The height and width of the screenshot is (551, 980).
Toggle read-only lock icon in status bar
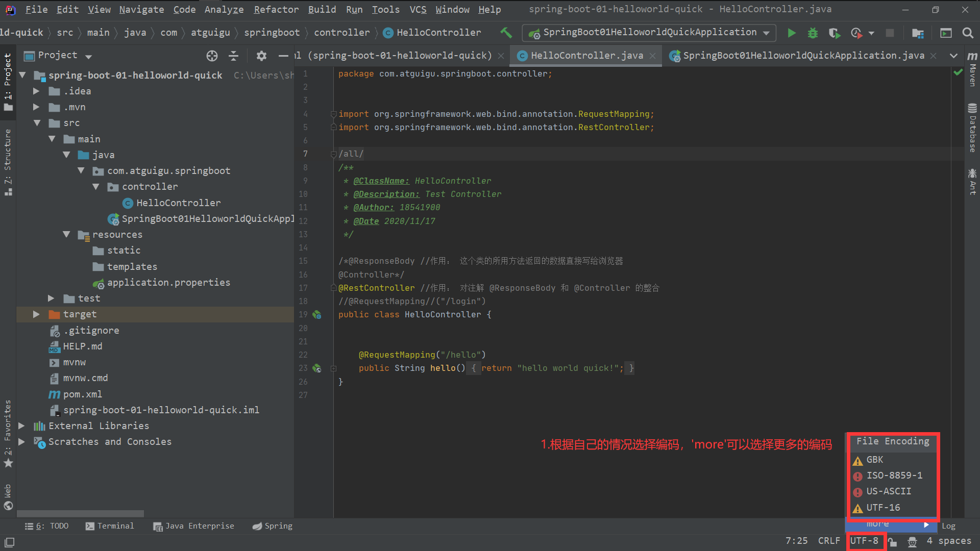coord(892,541)
